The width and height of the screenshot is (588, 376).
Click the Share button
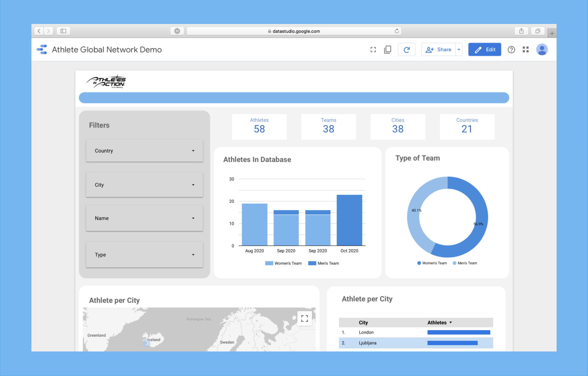point(438,50)
